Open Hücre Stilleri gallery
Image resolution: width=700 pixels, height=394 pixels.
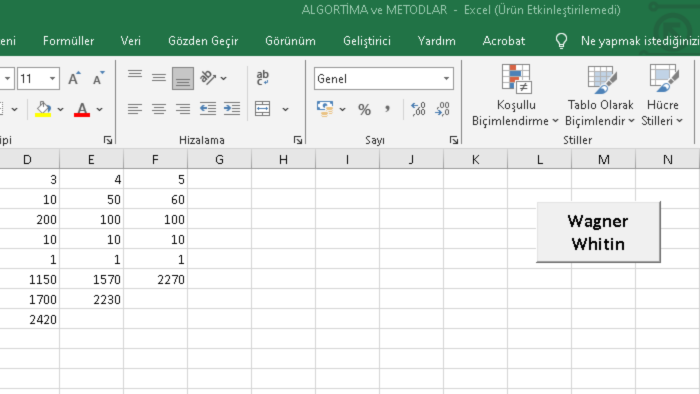(x=662, y=95)
